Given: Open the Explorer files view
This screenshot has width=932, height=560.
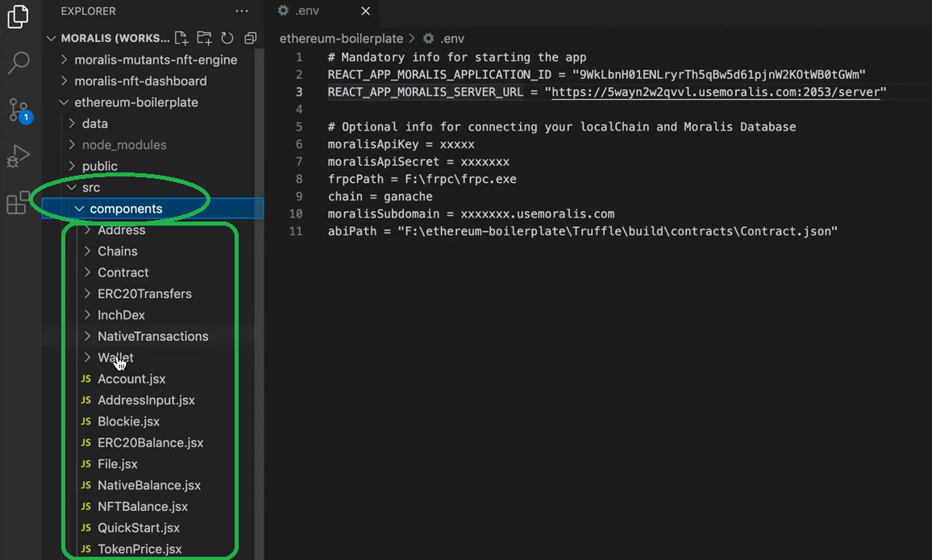Looking at the screenshot, I should click(18, 16).
